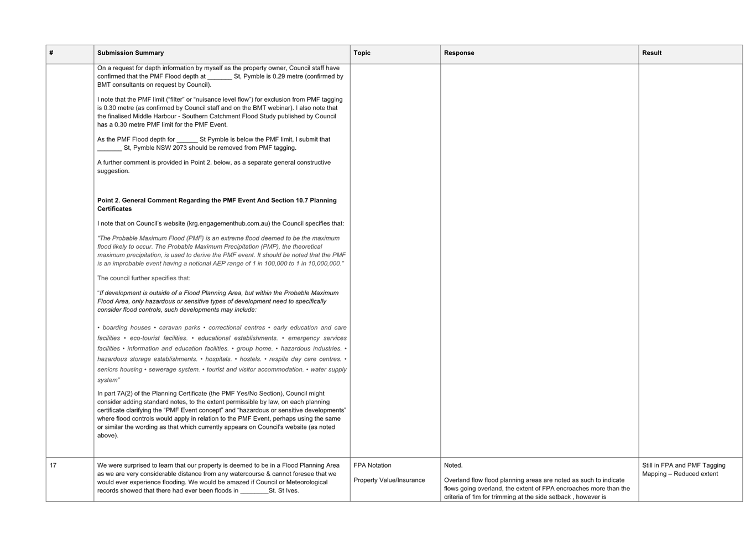Screen dimensions: 756x534
Task: Click the italic quote starting 'The Probable Maximum Flood'
Action: [221, 251]
